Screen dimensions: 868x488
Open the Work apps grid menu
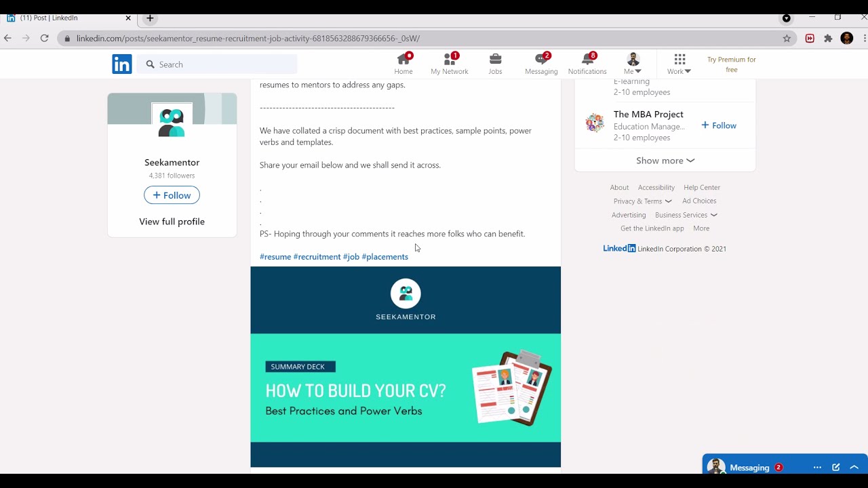679,64
